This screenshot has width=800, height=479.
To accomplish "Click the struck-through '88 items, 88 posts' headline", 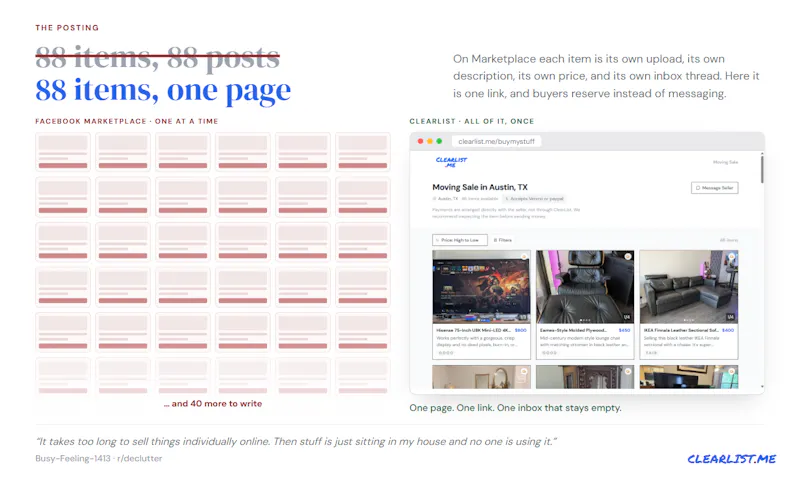I will (157, 58).
